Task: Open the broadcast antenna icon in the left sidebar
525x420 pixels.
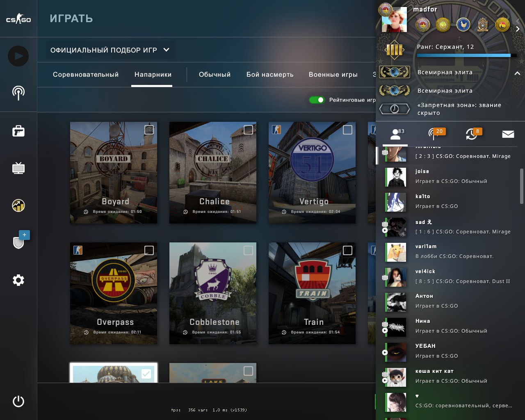Action: (x=18, y=93)
